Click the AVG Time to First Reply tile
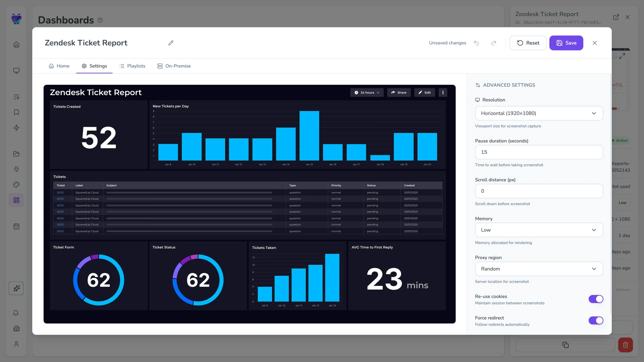 click(397, 276)
